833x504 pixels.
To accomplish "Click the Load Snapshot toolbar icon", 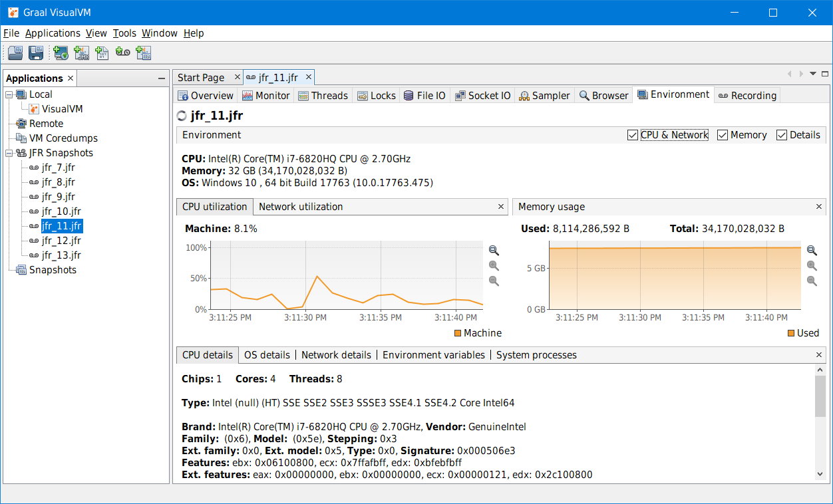I will [15, 53].
